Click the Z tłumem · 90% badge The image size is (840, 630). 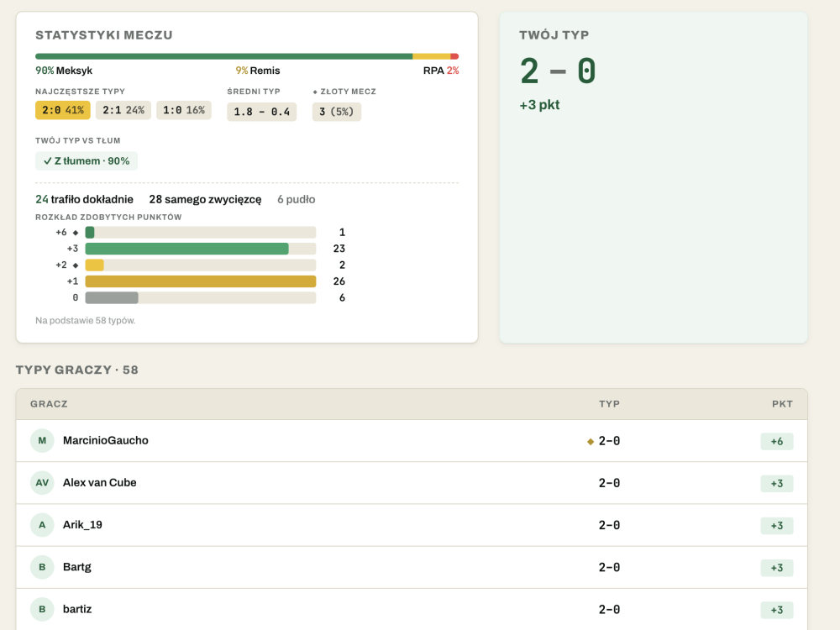87,160
